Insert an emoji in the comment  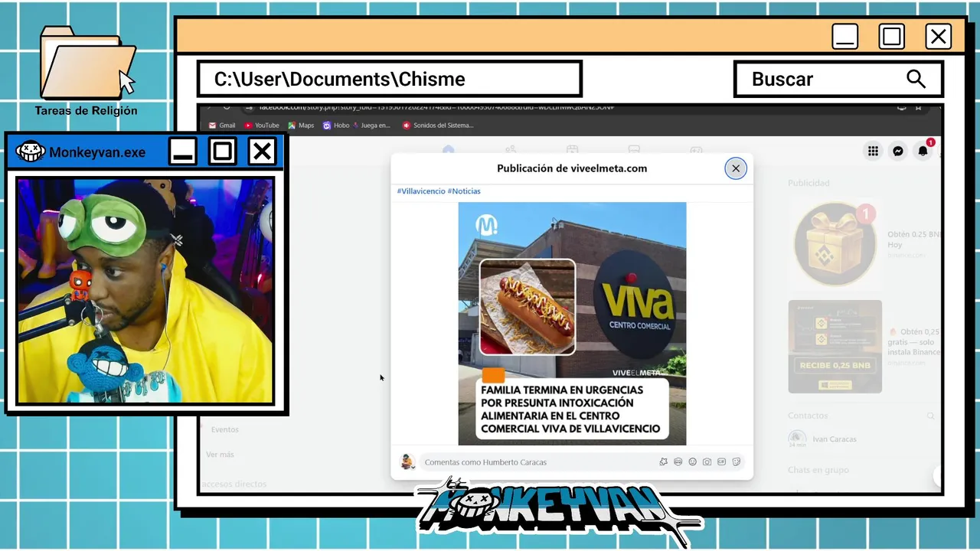(692, 462)
